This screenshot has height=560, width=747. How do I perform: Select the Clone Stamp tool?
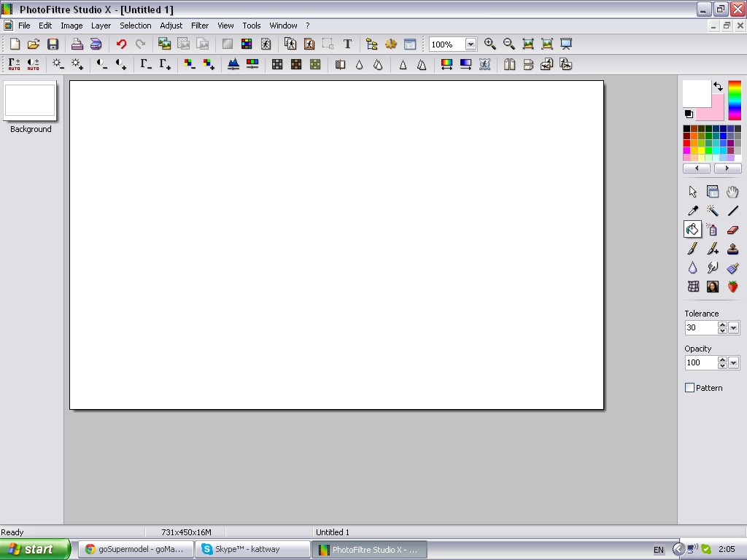coord(732,249)
